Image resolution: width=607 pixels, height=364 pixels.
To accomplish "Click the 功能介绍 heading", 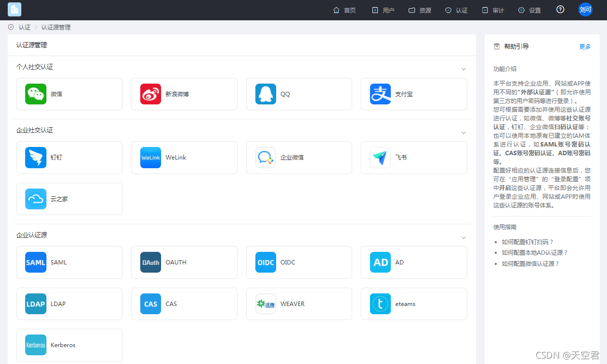I will tap(505, 69).
